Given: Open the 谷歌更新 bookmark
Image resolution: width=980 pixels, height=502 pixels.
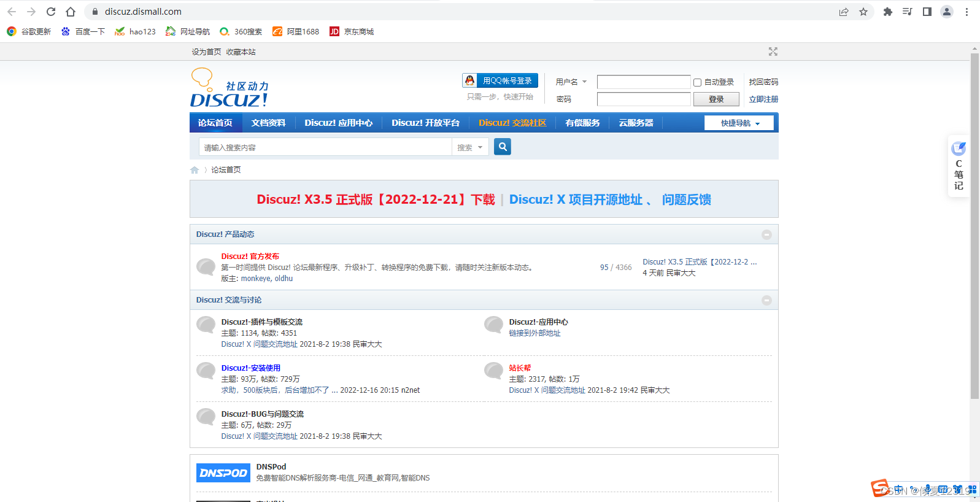Looking at the screenshot, I should tap(29, 31).
